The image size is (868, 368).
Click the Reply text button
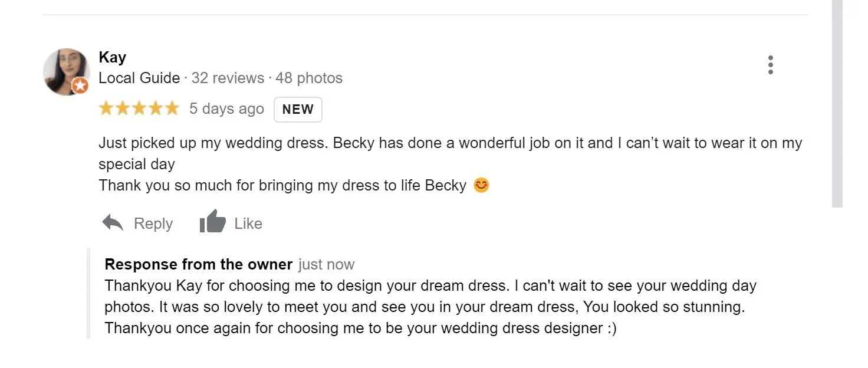[x=153, y=224]
